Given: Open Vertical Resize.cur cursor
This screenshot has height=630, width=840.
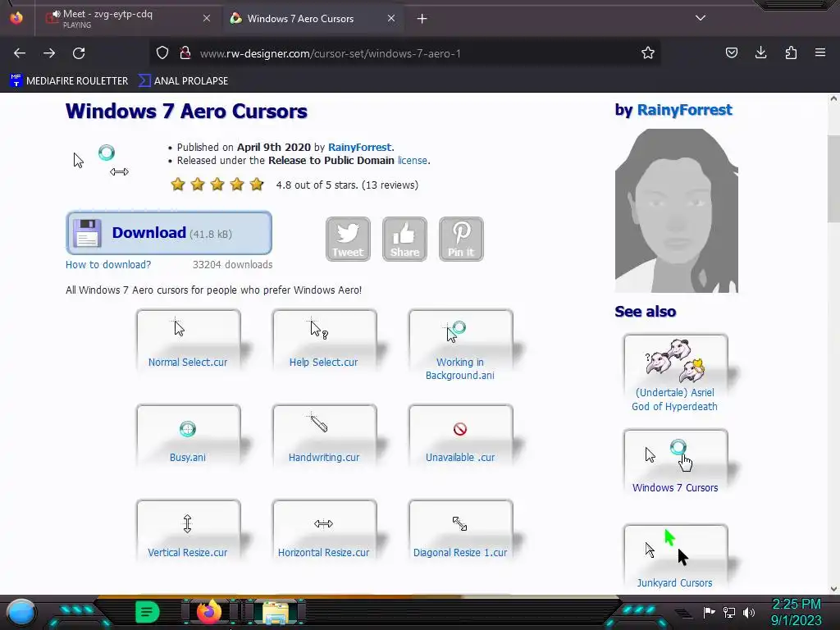Looking at the screenshot, I should click(x=188, y=531).
